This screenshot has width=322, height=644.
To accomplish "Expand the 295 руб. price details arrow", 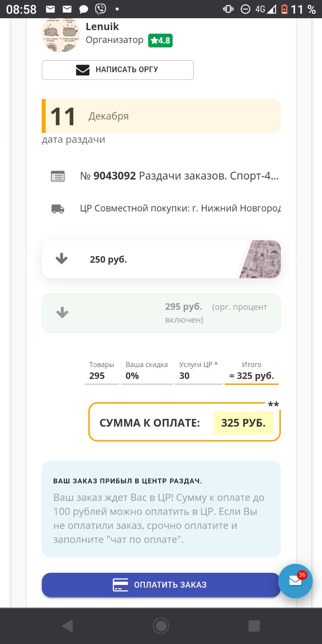I will point(62,312).
